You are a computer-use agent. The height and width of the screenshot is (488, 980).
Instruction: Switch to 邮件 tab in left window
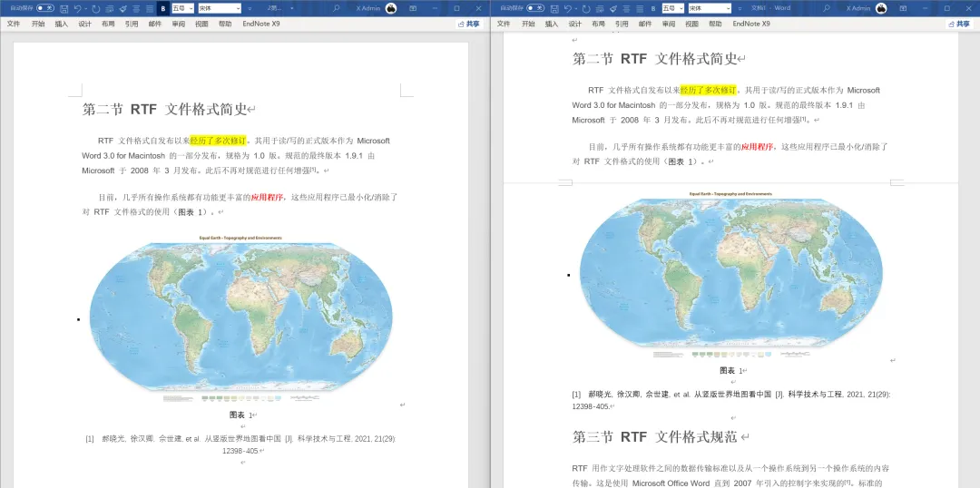[x=155, y=24]
